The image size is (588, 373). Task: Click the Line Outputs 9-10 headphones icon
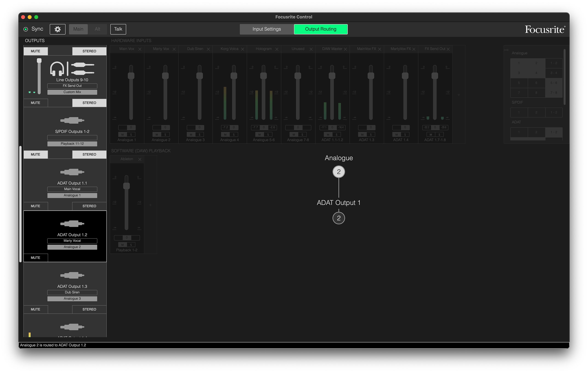click(57, 69)
